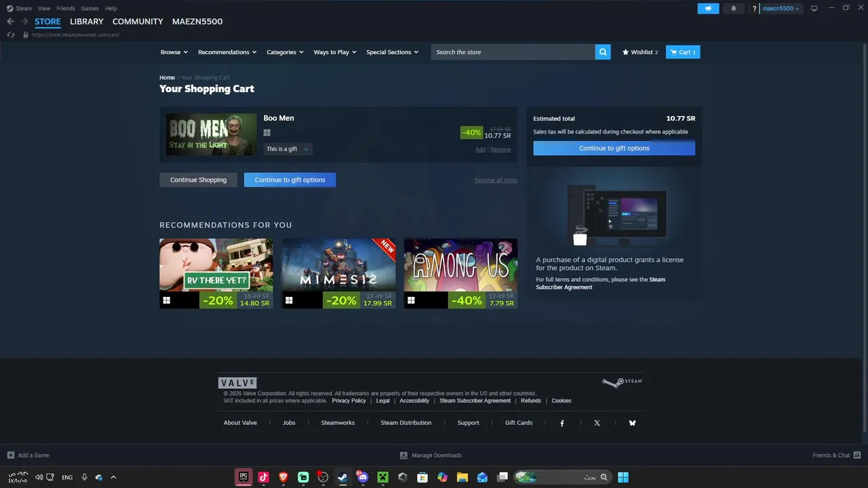The height and width of the screenshot is (488, 868).
Task: Open Minecraft creeper icon in taskbar
Action: coord(382,477)
